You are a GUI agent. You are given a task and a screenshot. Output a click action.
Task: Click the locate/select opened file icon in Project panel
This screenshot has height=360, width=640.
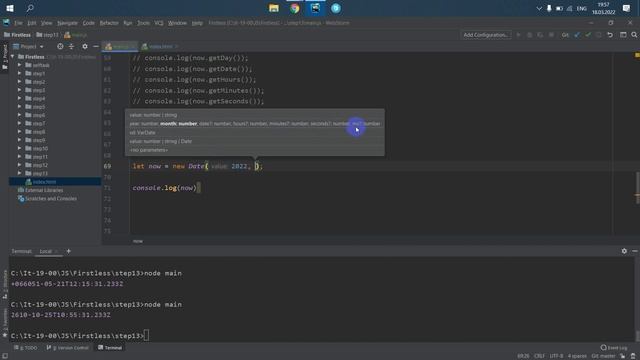point(60,47)
